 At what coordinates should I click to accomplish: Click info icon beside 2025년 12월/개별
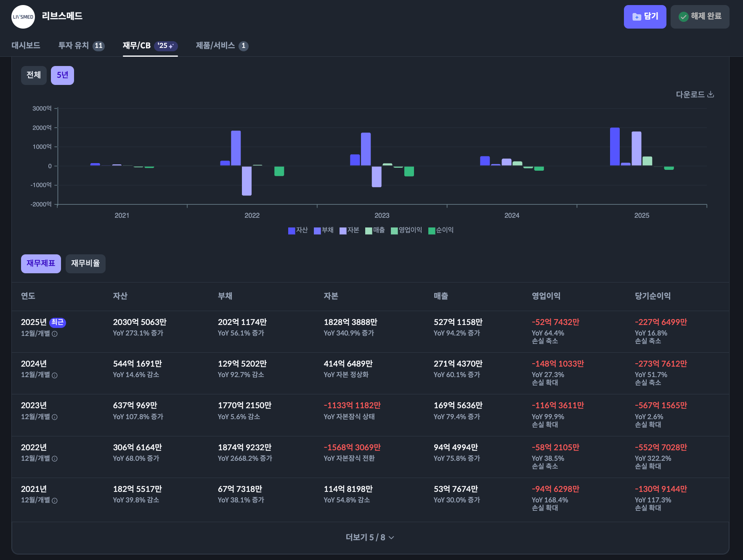point(55,334)
